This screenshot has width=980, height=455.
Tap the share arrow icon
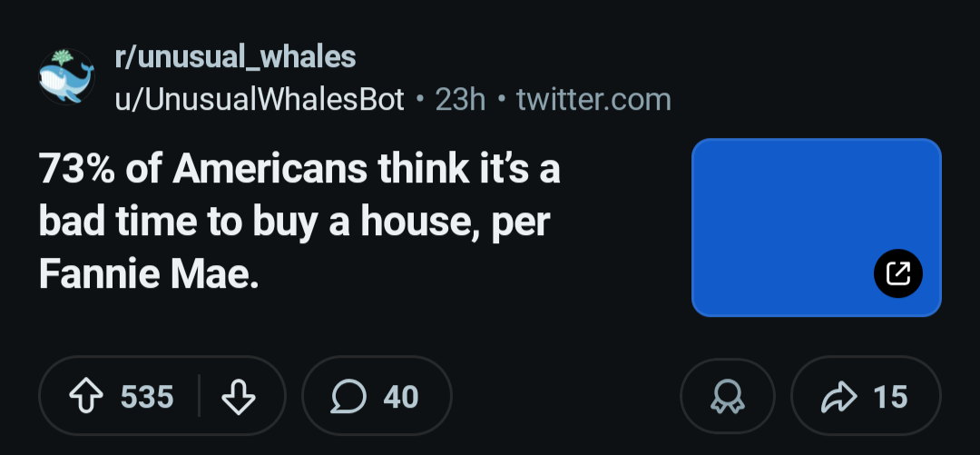[x=838, y=397]
